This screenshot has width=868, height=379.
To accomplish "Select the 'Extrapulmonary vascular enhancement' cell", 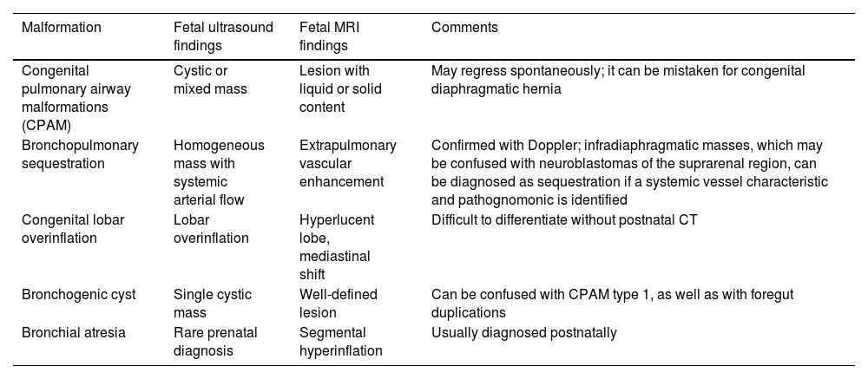I will [347, 163].
